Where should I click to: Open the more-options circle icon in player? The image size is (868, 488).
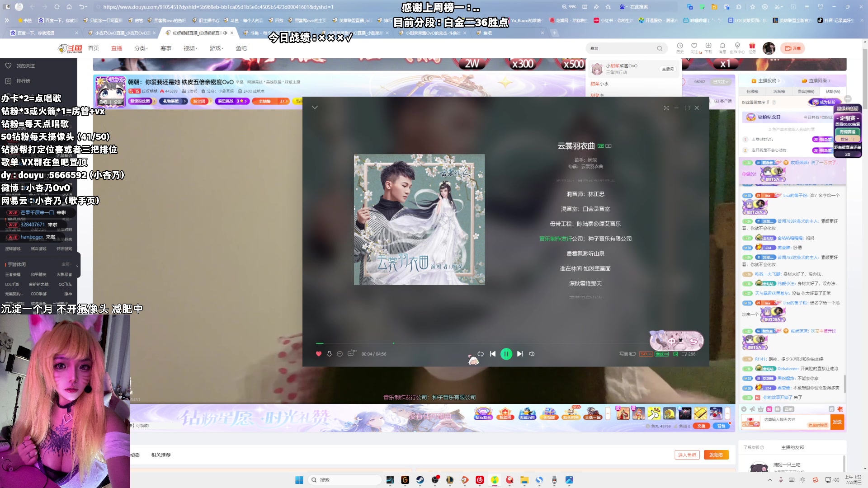(340, 354)
